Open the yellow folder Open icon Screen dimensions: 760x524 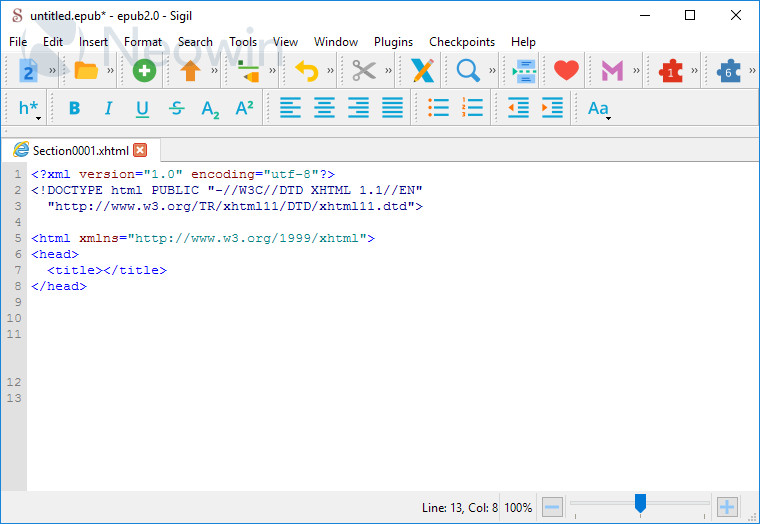[x=86, y=71]
